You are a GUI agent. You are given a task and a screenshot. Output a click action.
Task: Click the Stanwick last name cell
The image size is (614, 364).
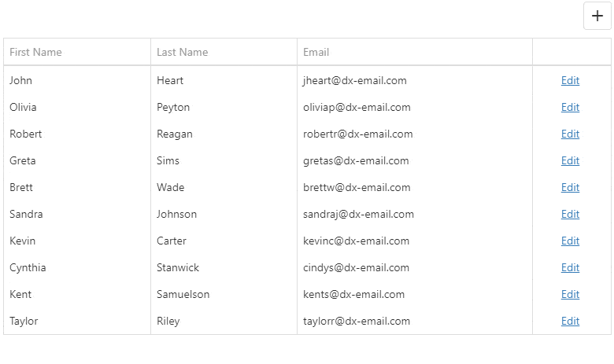click(178, 267)
